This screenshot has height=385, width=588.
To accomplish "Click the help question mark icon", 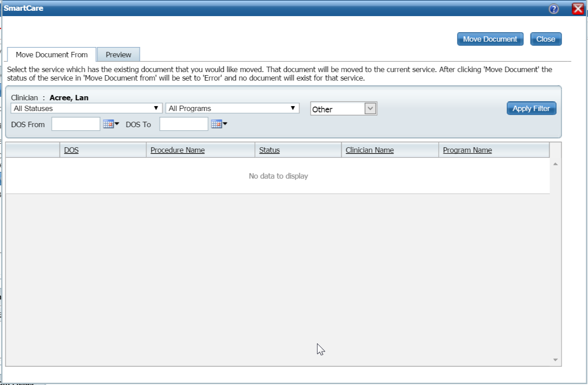I will point(554,9).
